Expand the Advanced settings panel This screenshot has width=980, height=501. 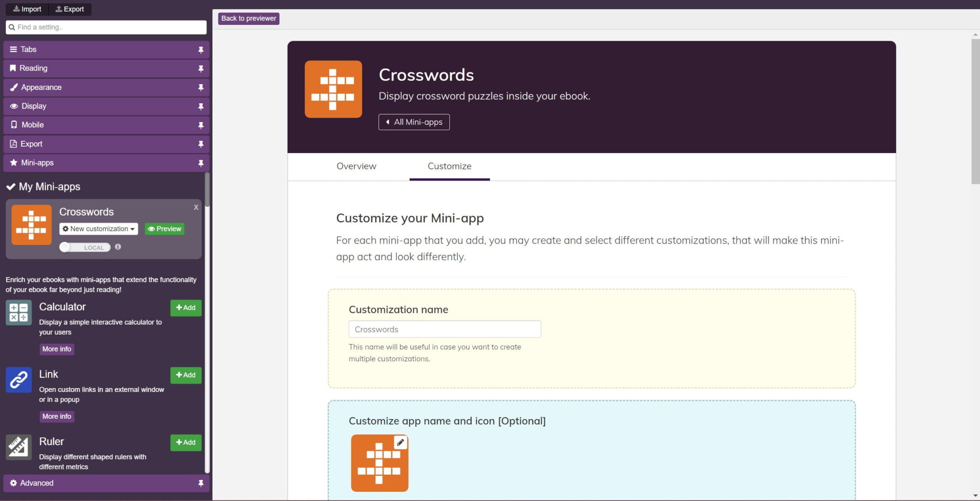pos(36,483)
